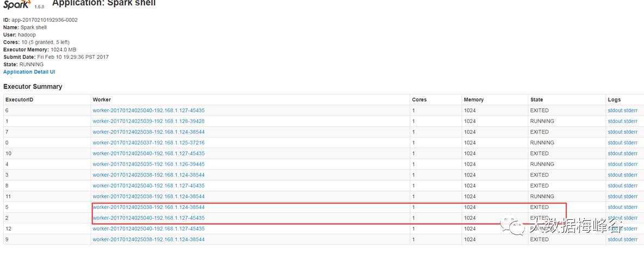
Task: View stdout log for executor 5
Action: coord(615,207)
